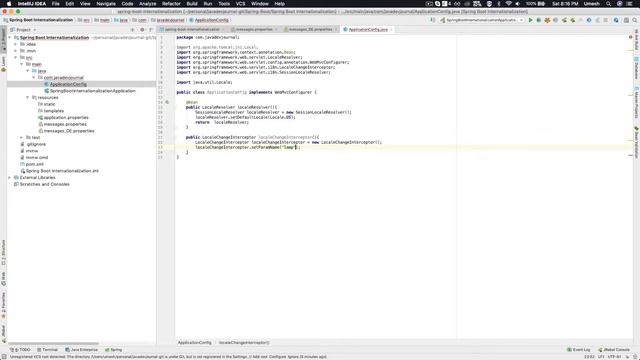Switch to the messages_DE.properties editor tab
Image resolution: width=640 pixels, height=360 pixels.
click(x=310, y=29)
